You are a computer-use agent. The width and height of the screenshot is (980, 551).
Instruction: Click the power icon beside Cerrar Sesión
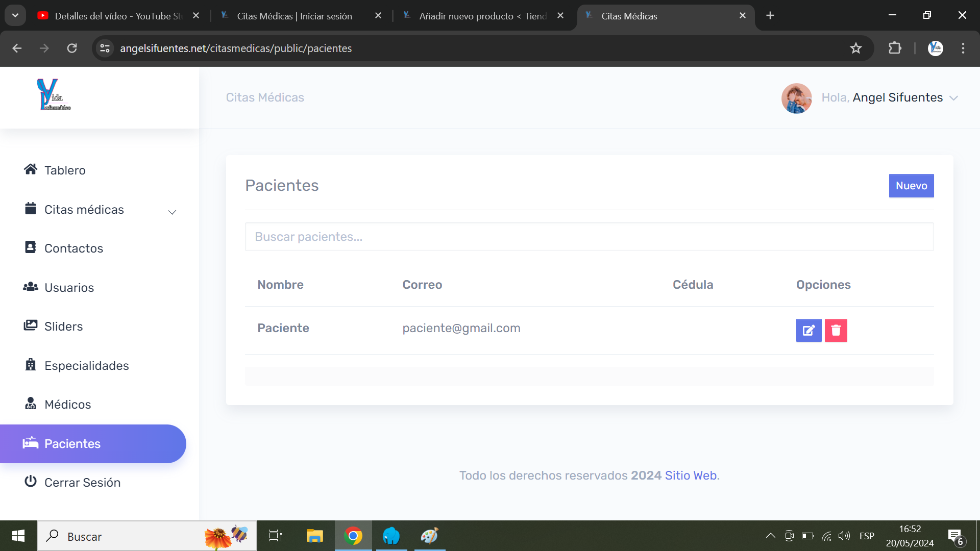pyautogui.click(x=31, y=481)
